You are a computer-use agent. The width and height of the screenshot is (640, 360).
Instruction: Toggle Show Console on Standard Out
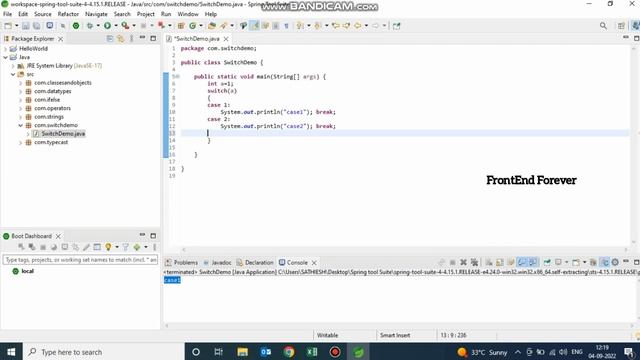[x=522, y=262]
